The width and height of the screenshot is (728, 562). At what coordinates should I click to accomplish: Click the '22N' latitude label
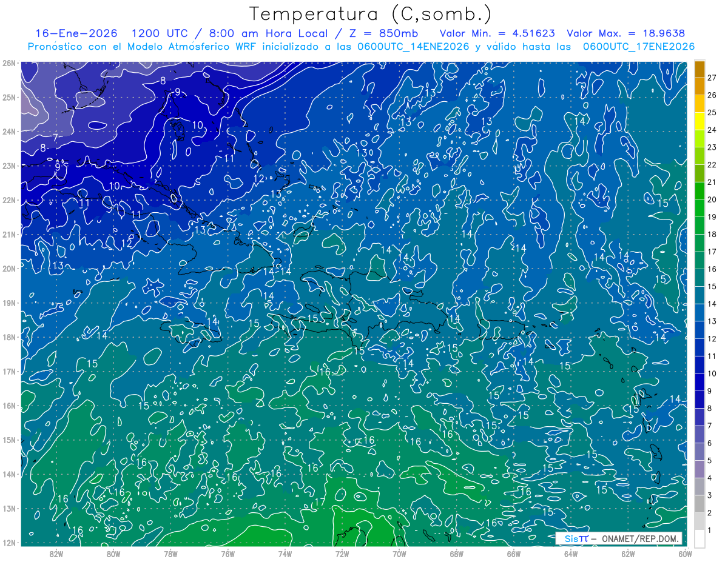coord(8,200)
